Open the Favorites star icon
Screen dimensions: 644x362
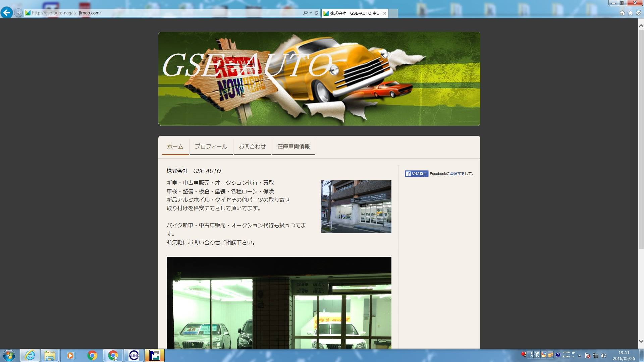pos(630,13)
